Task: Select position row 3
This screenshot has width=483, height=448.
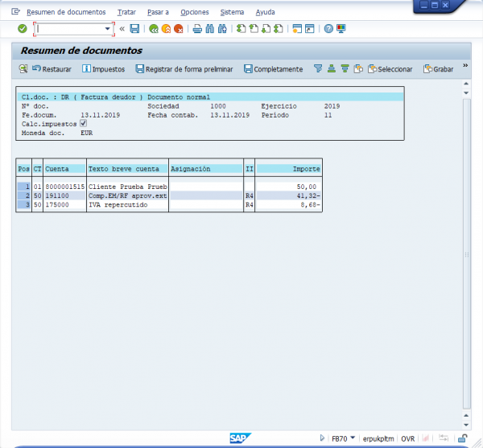Action: (24, 204)
